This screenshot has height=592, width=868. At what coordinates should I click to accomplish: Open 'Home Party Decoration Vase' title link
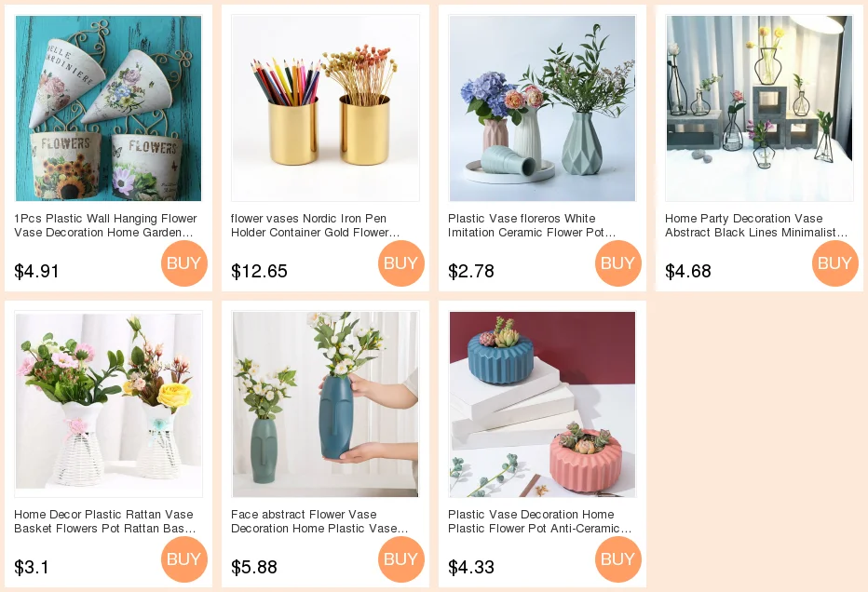756,226
